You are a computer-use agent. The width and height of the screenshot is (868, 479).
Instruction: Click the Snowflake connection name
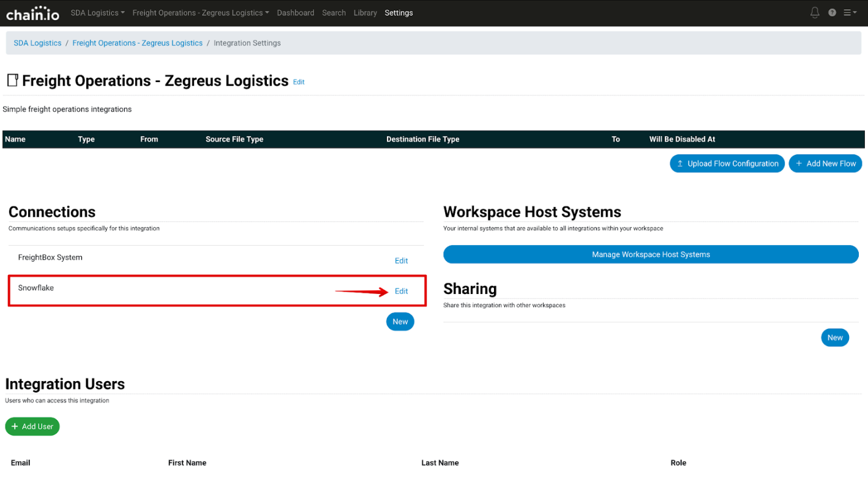tap(36, 288)
